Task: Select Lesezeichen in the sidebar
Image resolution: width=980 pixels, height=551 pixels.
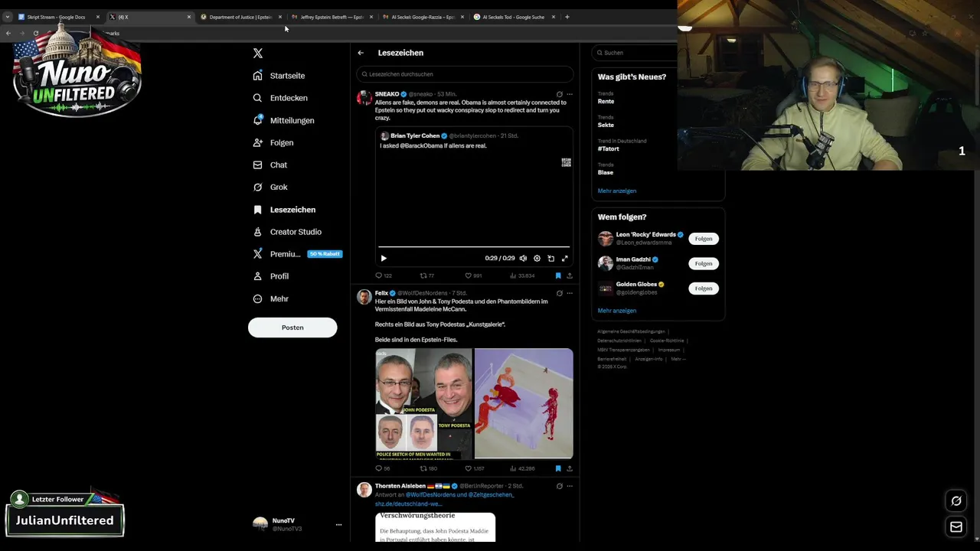Action: coord(284,210)
